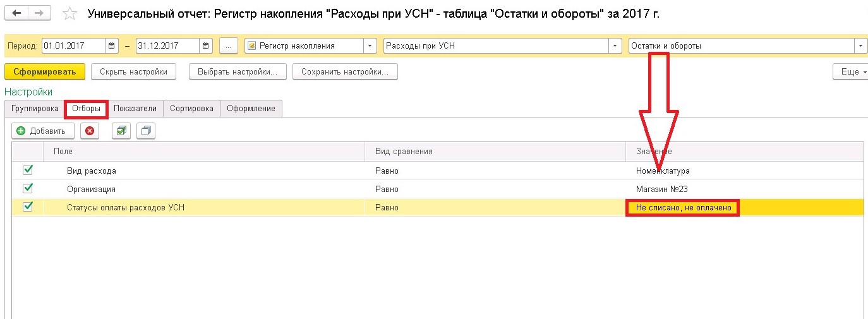This screenshot has width=868, height=319.
Task: Switch to the Оформление tab
Action: click(251, 109)
